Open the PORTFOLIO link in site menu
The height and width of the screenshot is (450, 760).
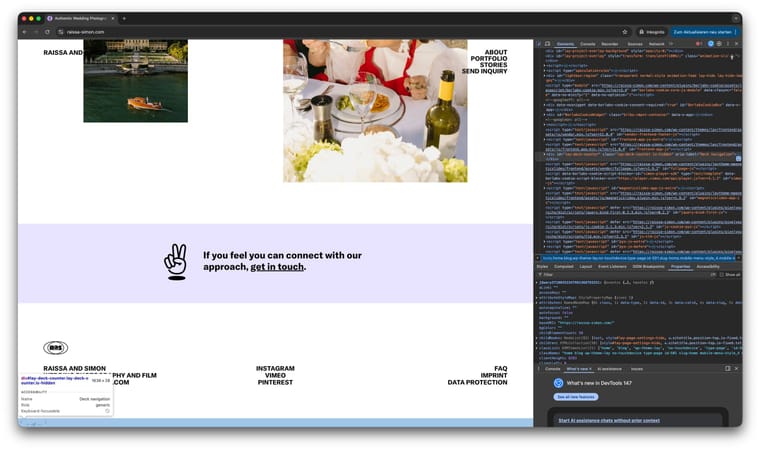tap(489, 59)
